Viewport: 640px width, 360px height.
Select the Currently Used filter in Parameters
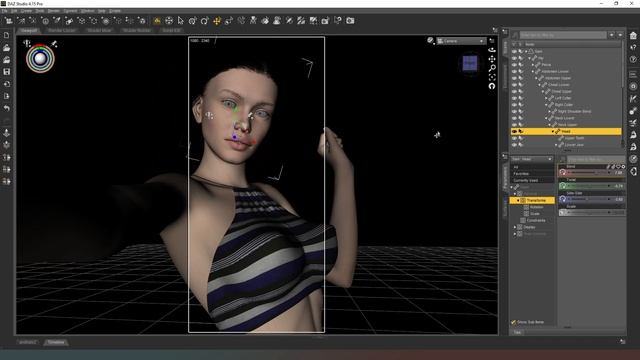[x=532, y=180]
